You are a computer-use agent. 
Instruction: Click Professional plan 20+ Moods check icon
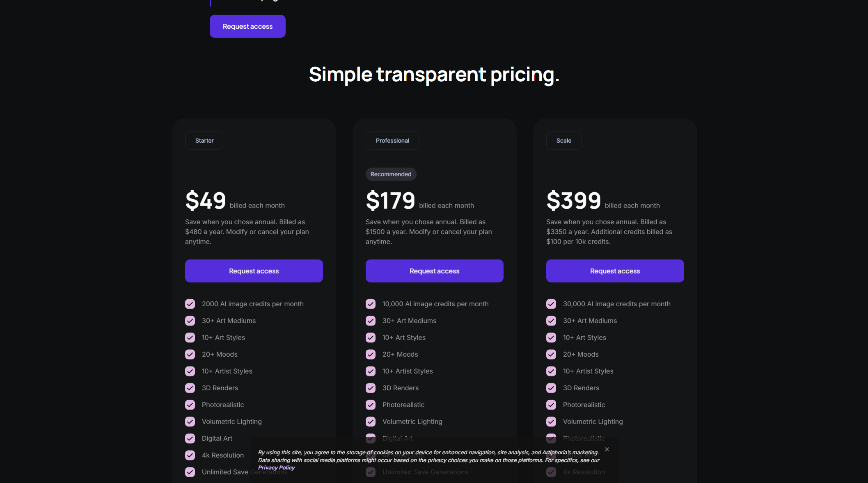click(371, 355)
